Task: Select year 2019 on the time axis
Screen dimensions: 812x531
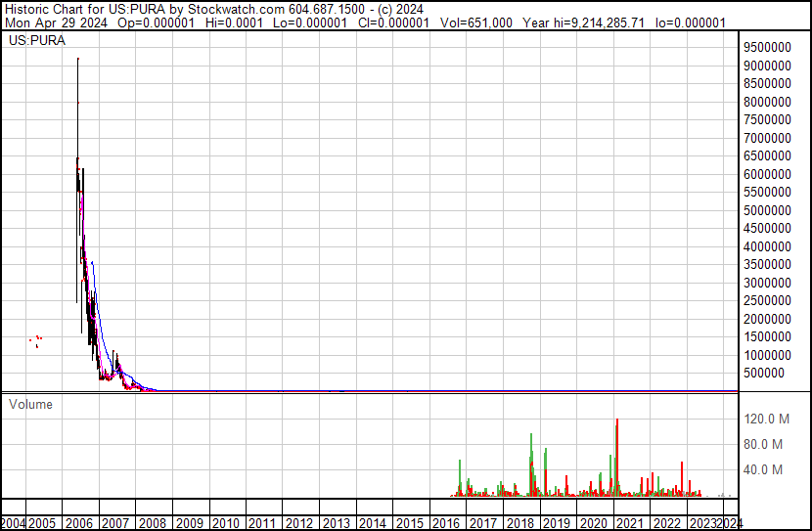Action: [557, 523]
